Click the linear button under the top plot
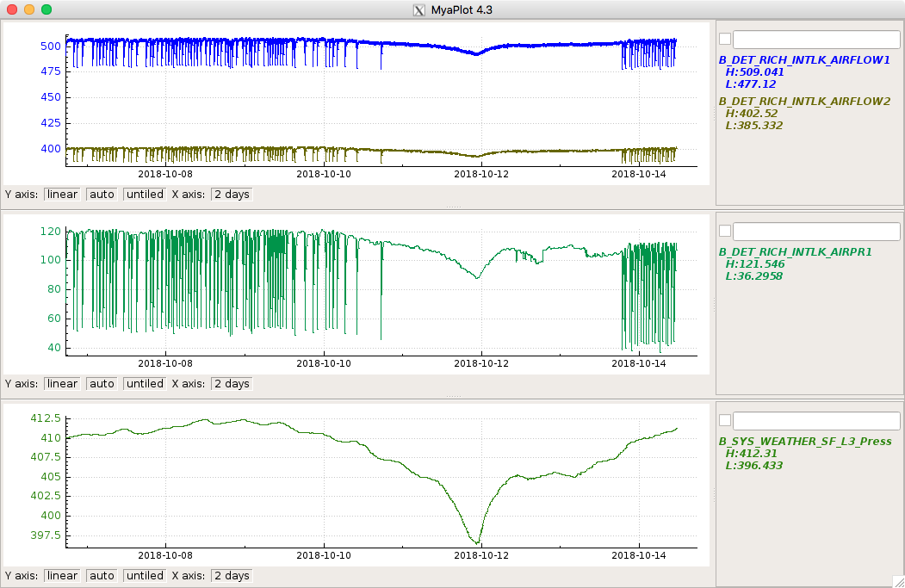The image size is (905, 588). pyautogui.click(x=63, y=194)
